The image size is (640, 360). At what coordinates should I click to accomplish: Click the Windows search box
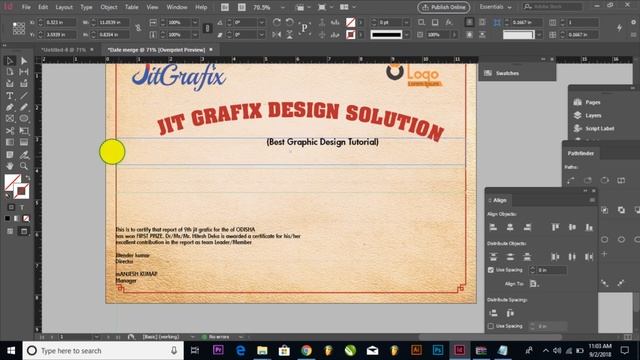[x=103, y=351]
